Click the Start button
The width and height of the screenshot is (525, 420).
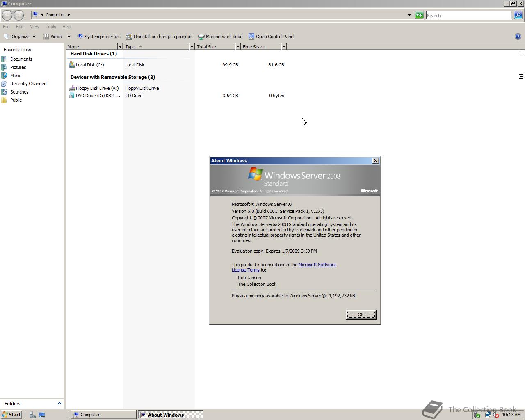pyautogui.click(x=11, y=415)
